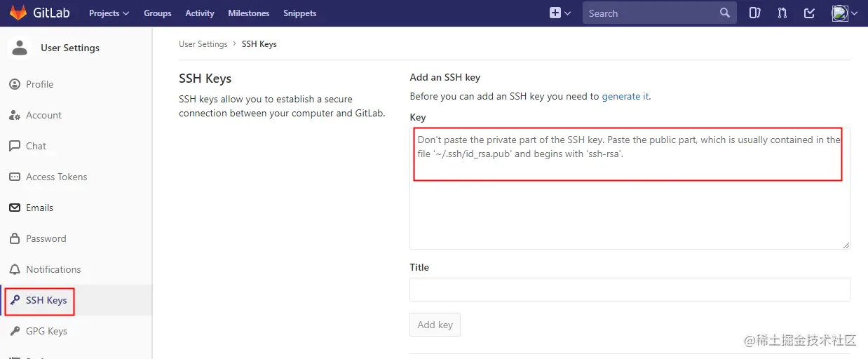This screenshot has height=359, width=868.
Task: Open the Todos checkmark icon
Action: 809,13
